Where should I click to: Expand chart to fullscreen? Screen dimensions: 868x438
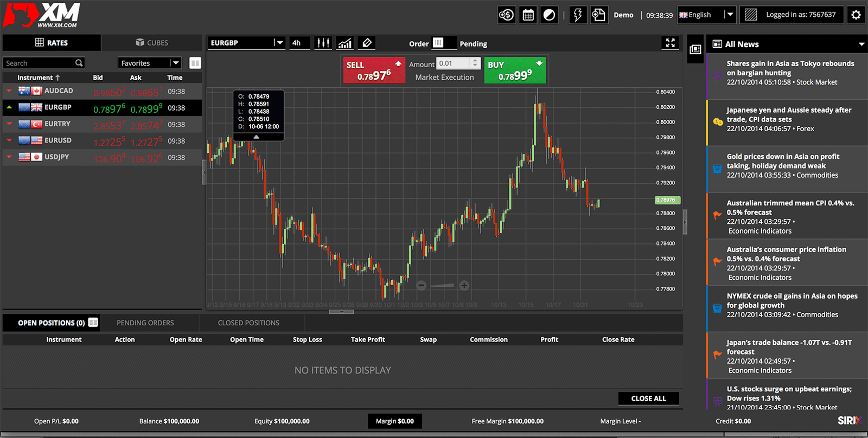click(x=671, y=43)
